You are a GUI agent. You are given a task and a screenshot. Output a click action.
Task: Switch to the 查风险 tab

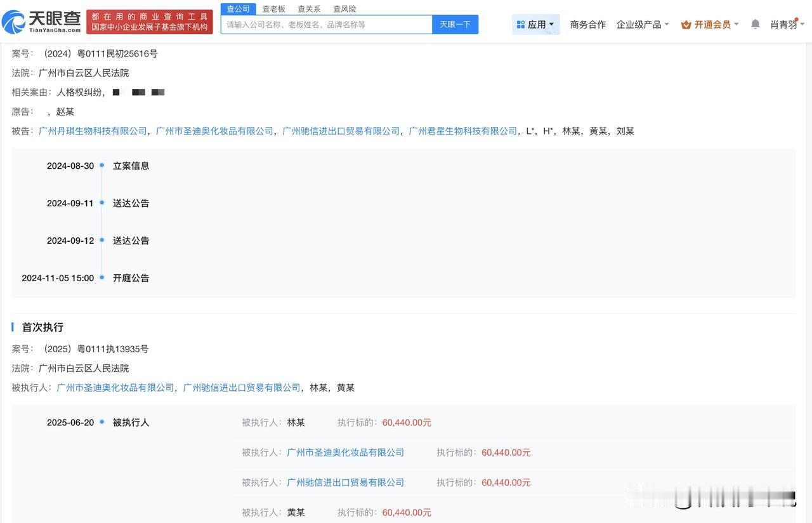click(x=344, y=9)
